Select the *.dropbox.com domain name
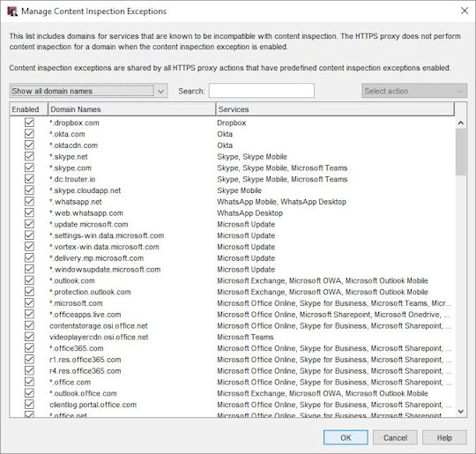The height and width of the screenshot is (454, 476). (74, 123)
